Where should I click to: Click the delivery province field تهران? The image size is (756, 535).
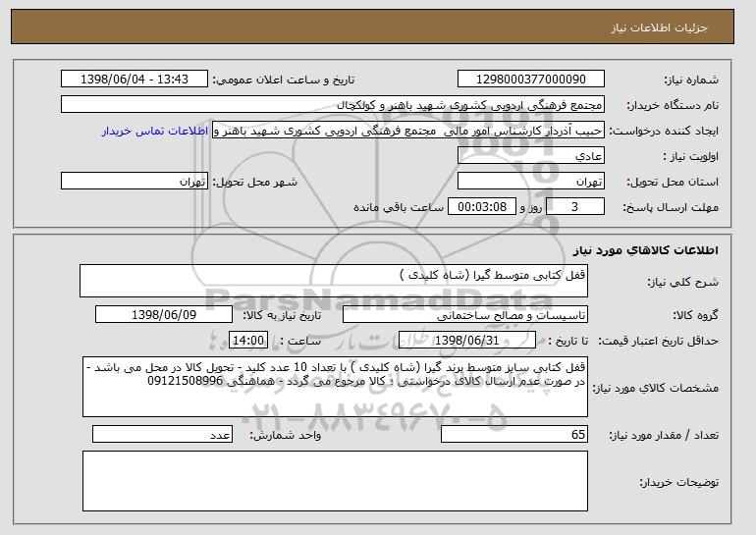tap(531, 182)
